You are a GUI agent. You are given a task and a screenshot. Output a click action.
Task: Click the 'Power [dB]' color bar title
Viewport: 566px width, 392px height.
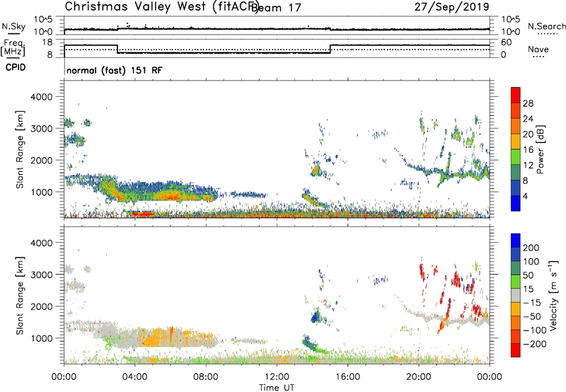coord(540,149)
